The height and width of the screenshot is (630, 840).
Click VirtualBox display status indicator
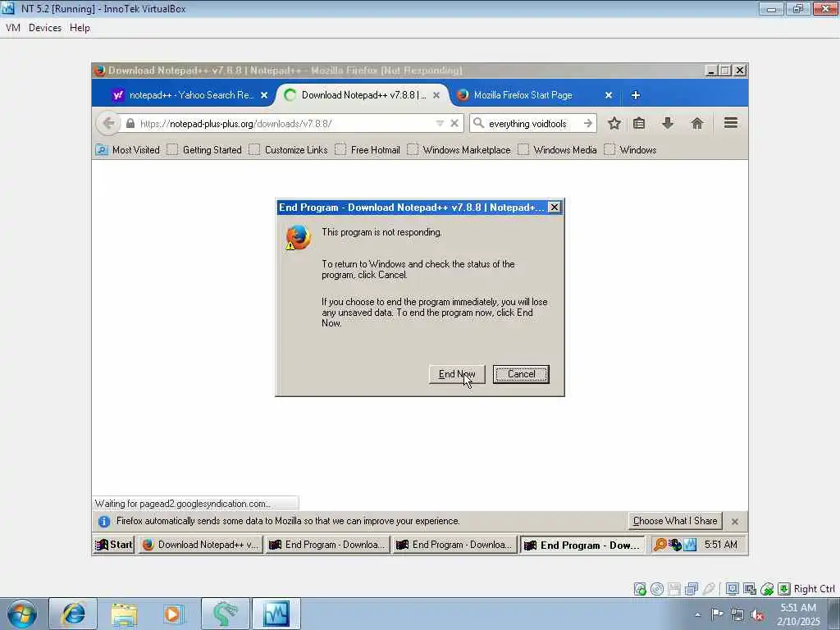click(x=733, y=589)
